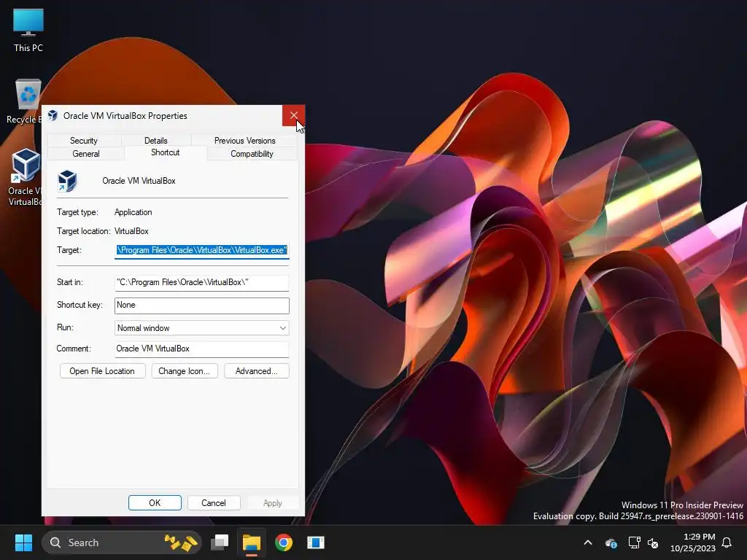This screenshot has width=747, height=560.
Task: Select Oracle VM VirtualBox desktop shortcut
Action: coord(25,177)
